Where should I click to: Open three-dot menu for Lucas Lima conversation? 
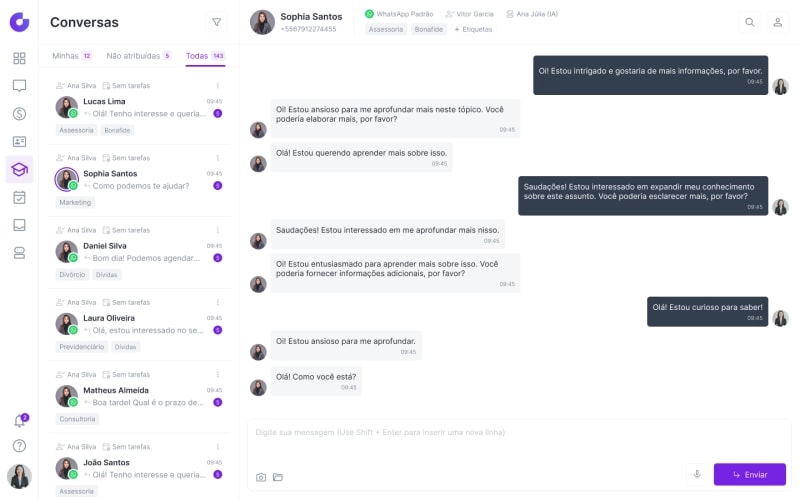217,86
